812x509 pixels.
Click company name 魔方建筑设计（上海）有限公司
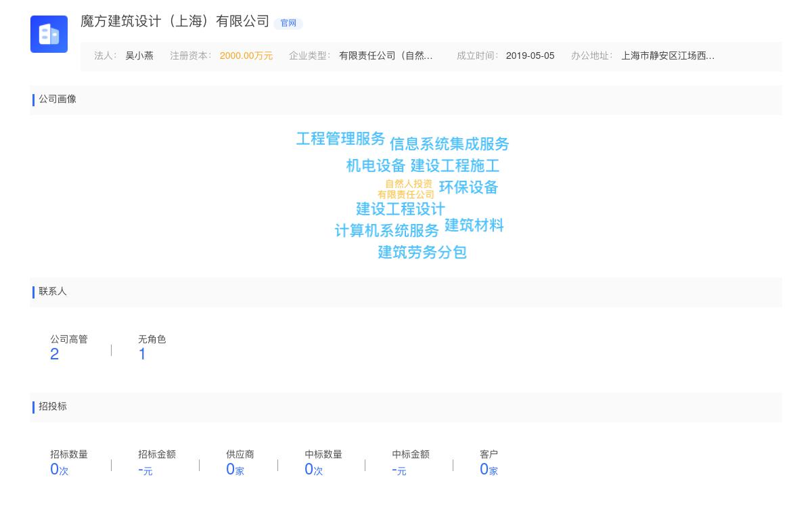[x=175, y=22]
